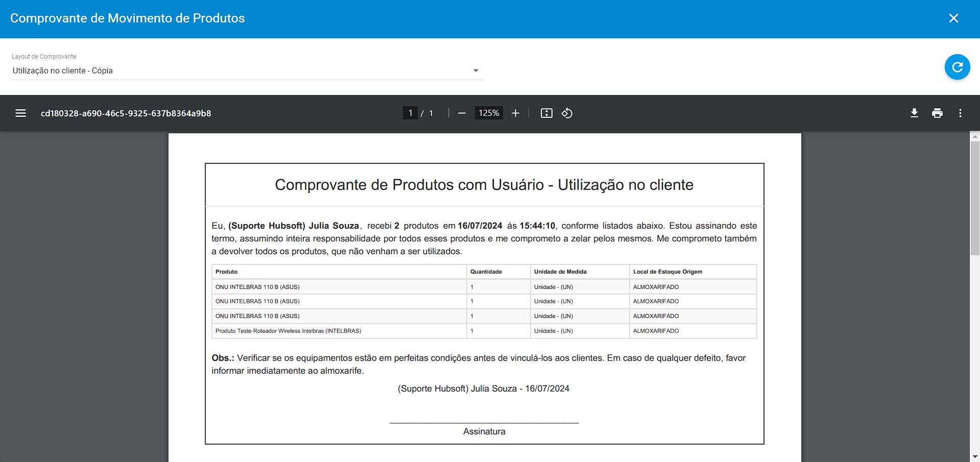This screenshot has height=462, width=980.
Task: Click the time '15:44:10' in the paragraph
Action: tap(537, 226)
